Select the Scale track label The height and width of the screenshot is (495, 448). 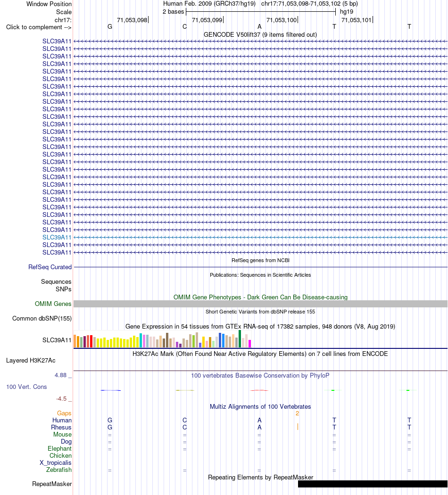click(64, 12)
